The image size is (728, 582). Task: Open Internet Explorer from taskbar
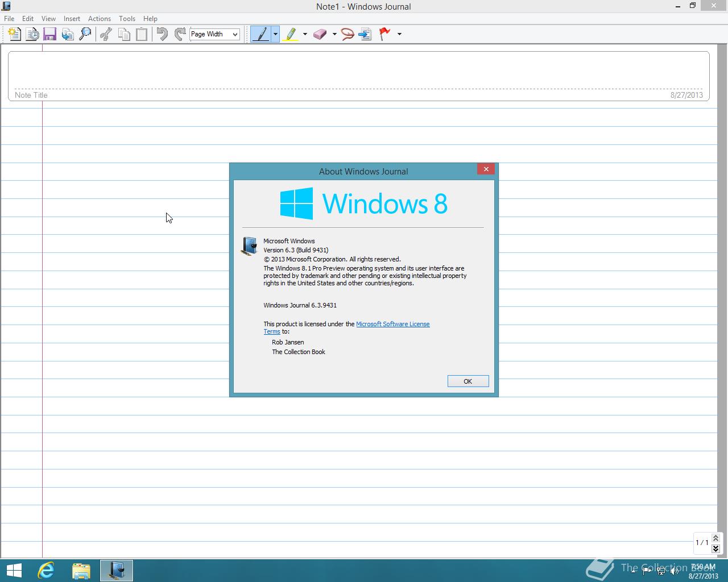(46, 571)
